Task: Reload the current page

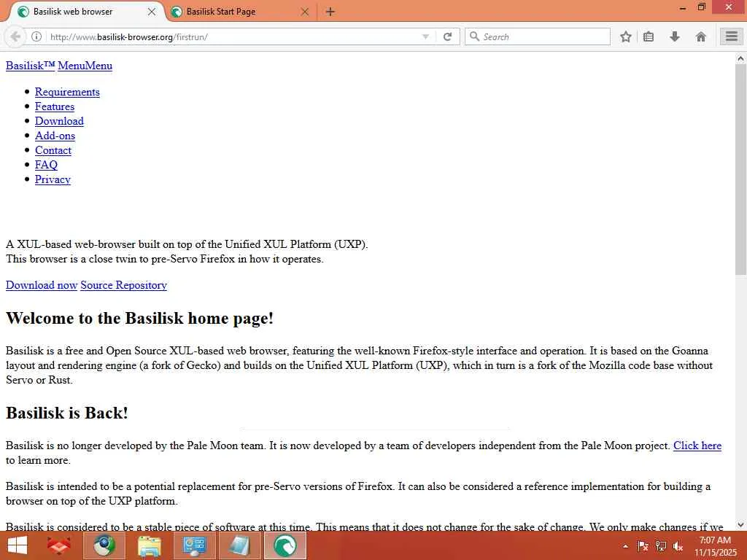Action: click(447, 36)
